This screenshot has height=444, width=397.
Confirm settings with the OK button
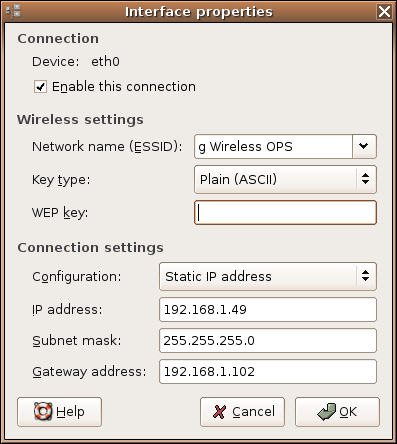coord(337,412)
